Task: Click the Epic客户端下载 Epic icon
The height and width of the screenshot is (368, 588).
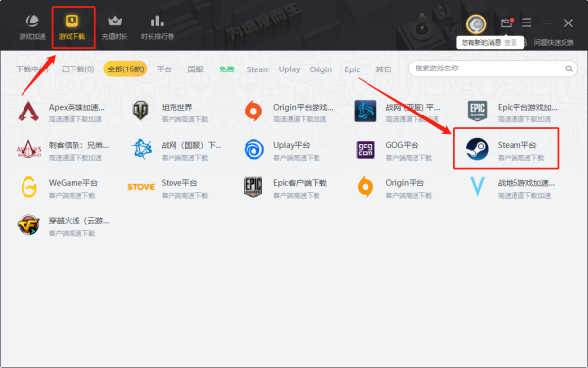Action: pos(253,187)
